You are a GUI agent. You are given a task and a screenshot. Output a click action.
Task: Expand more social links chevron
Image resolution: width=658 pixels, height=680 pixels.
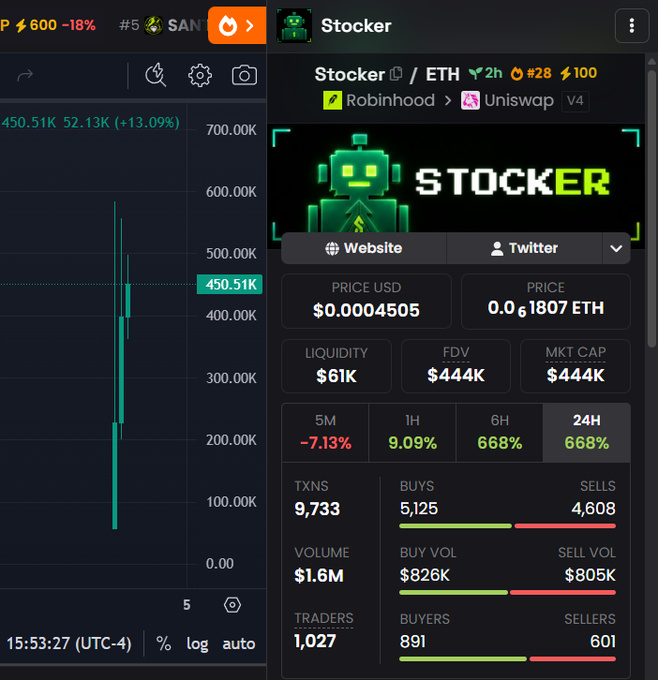pos(616,248)
